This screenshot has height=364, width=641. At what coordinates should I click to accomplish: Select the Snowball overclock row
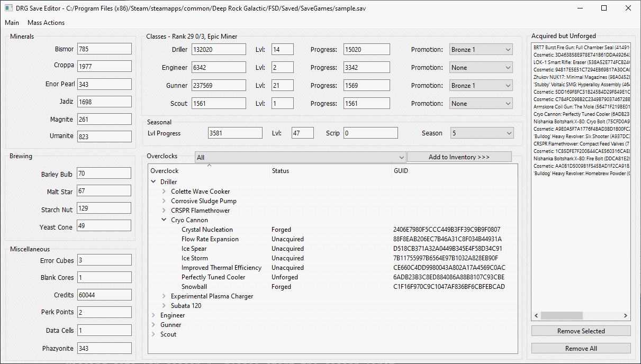point(332,287)
